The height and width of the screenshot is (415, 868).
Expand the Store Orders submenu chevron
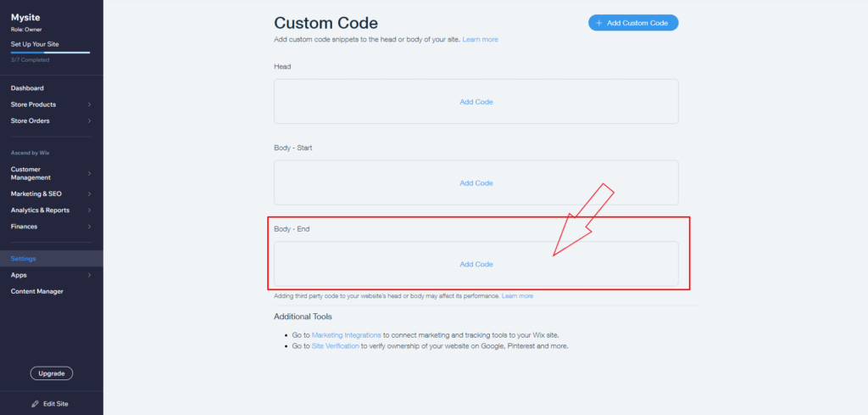tap(89, 121)
